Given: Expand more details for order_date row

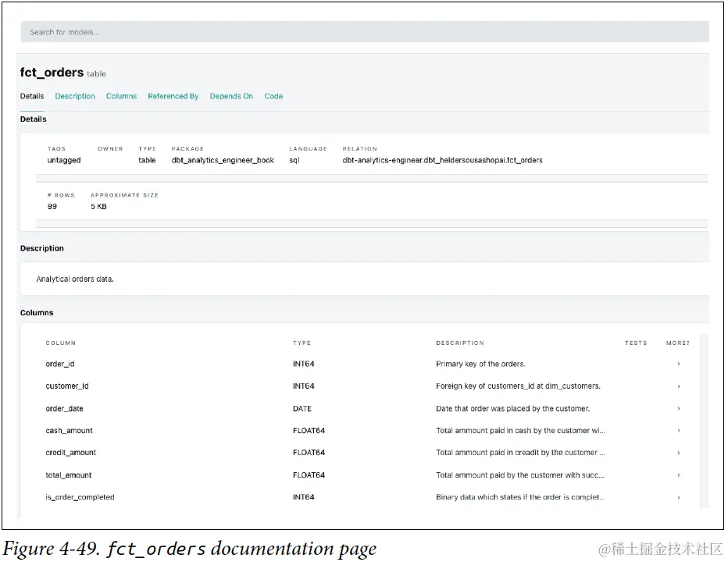Looking at the screenshot, I should (x=678, y=408).
